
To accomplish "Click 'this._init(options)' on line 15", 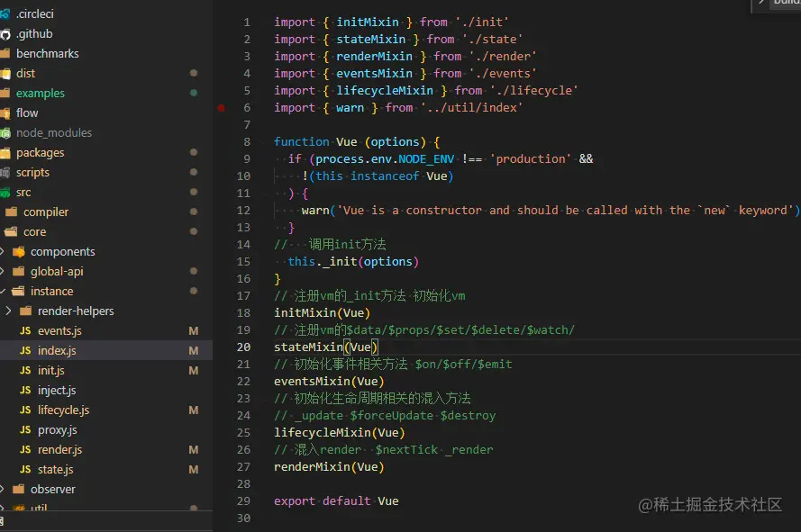I will [353, 261].
